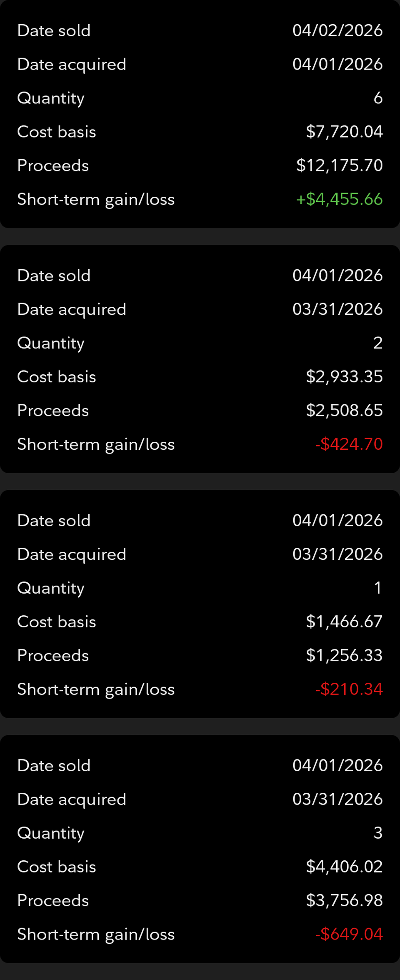
Task: Click the red -$210.34 loss value
Action: point(349,689)
